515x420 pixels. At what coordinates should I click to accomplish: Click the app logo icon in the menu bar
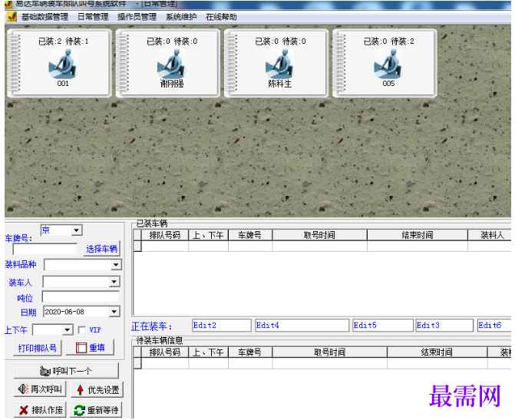[12, 17]
